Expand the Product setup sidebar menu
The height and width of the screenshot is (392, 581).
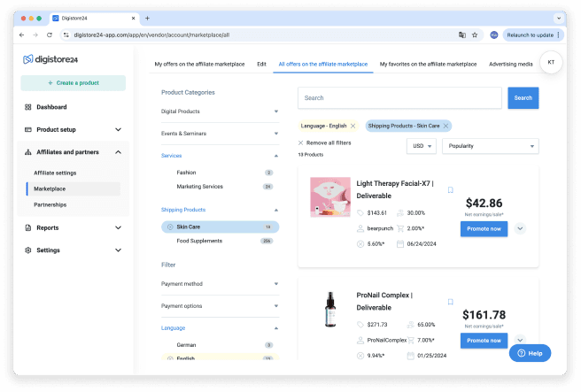pyautogui.click(x=118, y=129)
